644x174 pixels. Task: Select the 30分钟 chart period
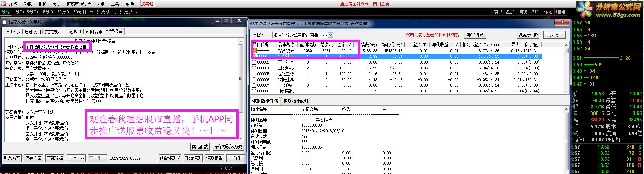64,12
